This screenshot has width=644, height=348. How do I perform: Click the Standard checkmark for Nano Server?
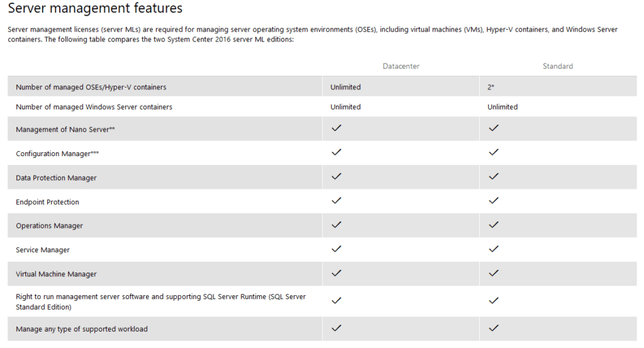494,128
